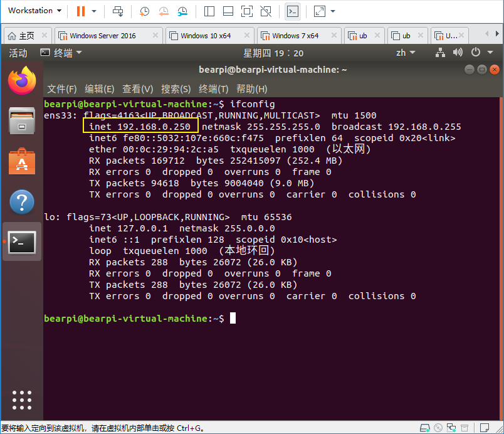This screenshot has height=434, width=504.
Task: Launch Ubuntu Software from the dock
Action: tap(22, 161)
